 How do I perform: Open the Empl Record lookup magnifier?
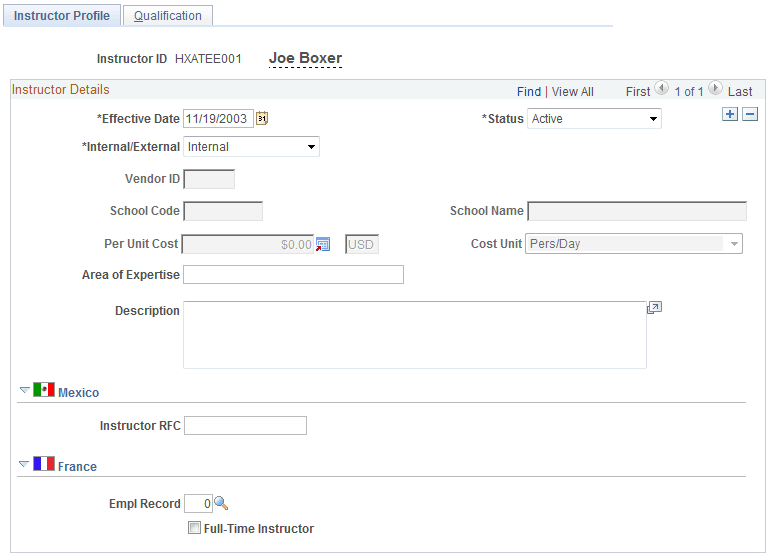click(221, 503)
